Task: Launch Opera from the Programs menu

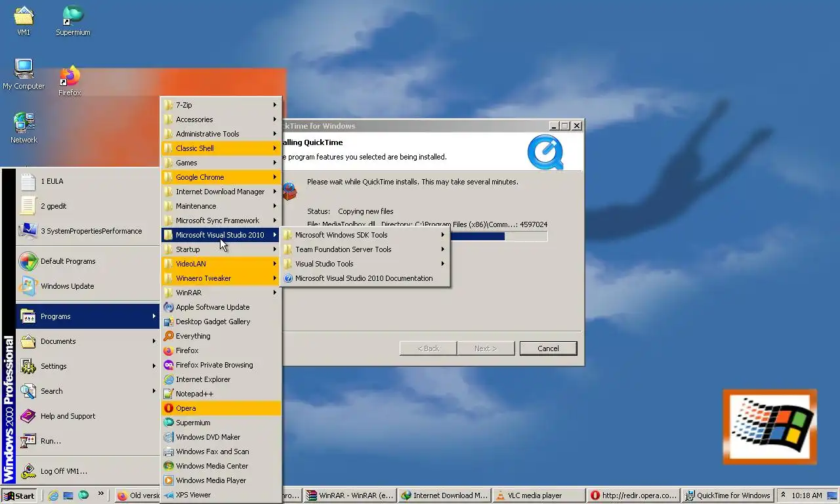Action: (221, 408)
